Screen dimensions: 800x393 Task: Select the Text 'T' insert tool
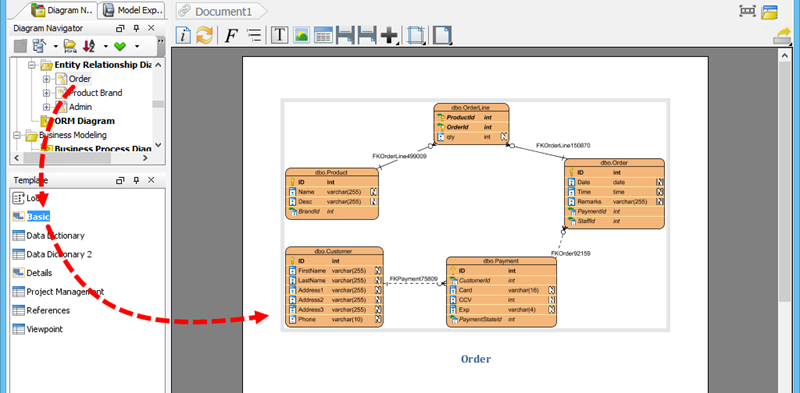280,36
